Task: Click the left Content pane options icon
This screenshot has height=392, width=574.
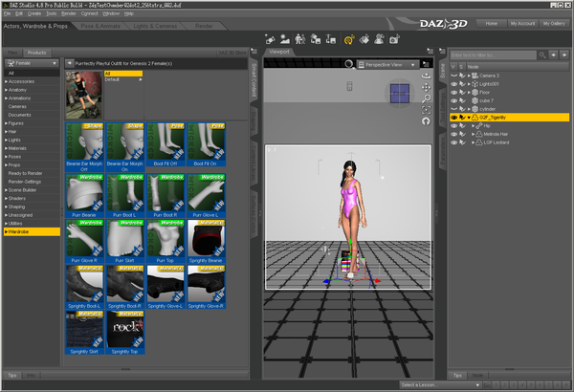Action: coord(254,52)
